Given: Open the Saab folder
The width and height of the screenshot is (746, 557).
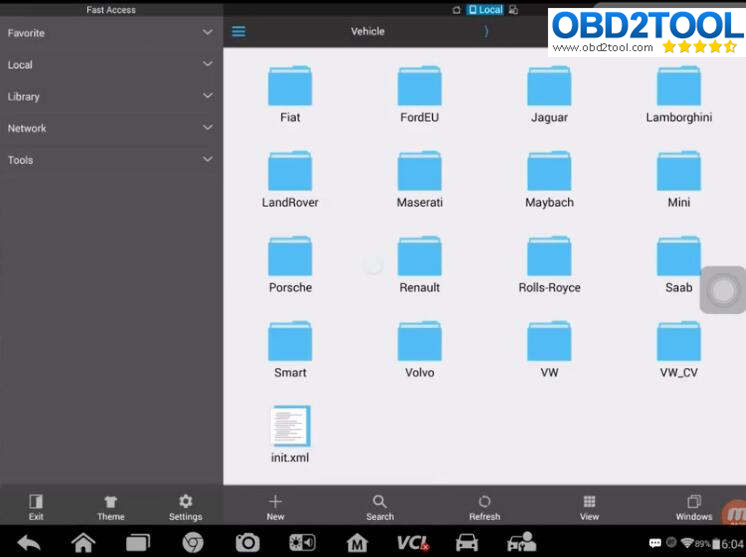Looking at the screenshot, I should pyautogui.click(x=678, y=264).
